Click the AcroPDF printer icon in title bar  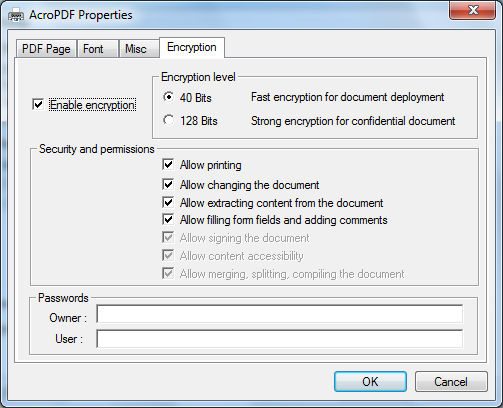[16, 15]
